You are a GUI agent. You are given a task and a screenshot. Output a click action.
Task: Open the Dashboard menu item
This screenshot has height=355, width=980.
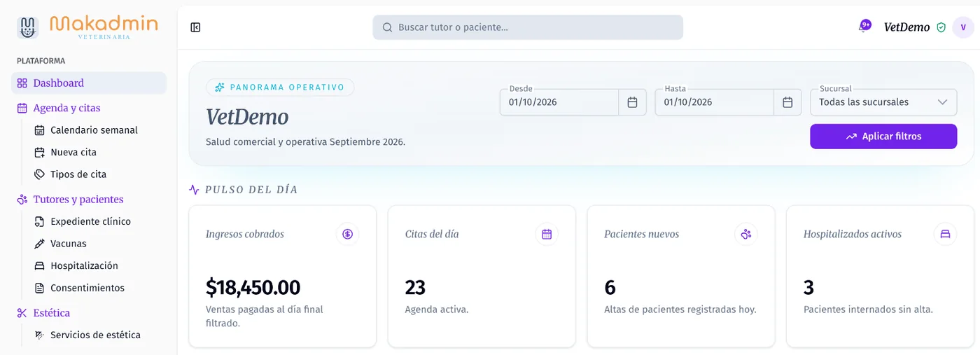[89, 83]
